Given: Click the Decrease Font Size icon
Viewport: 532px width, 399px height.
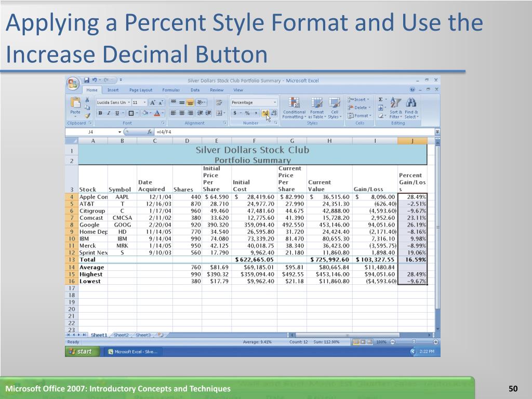Looking at the screenshot, I should point(161,102).
